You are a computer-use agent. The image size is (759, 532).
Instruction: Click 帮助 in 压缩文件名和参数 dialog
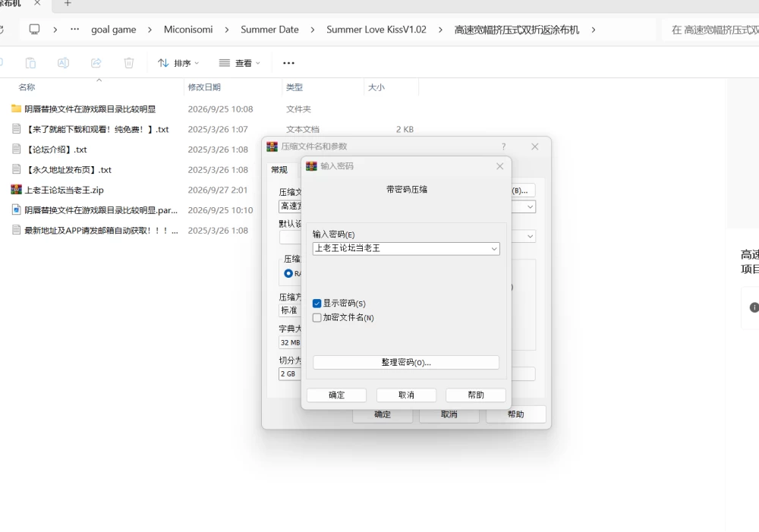(516, 414)
